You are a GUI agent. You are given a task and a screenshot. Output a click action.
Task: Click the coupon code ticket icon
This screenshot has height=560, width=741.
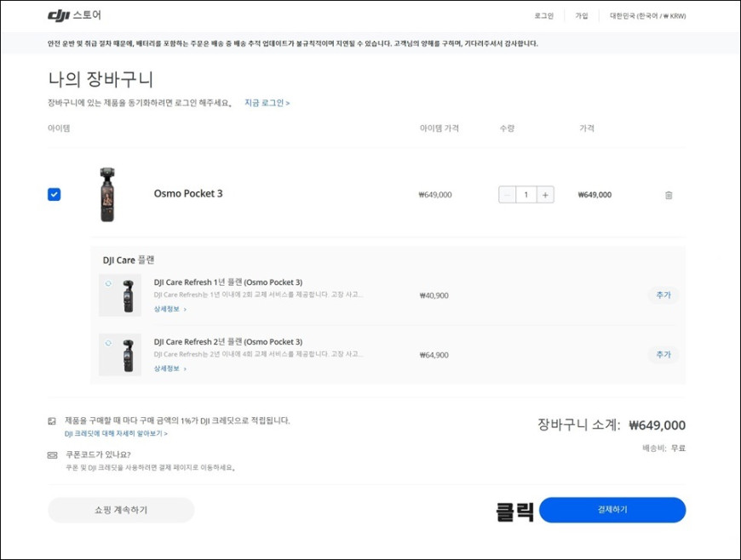point(52,455)
